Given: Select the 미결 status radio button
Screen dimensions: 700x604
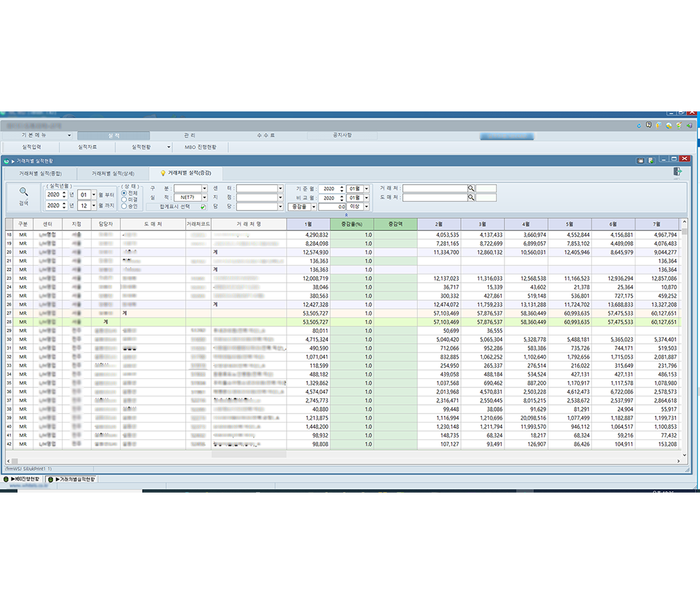Looking at the screenshot, I should (x=124, y=199).
